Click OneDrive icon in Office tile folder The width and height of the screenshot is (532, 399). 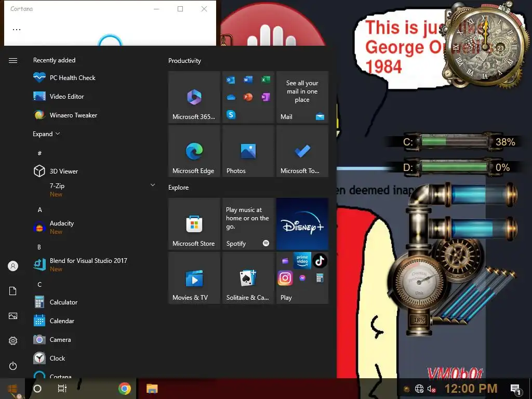pyautogui.click(x=231, y=97)
